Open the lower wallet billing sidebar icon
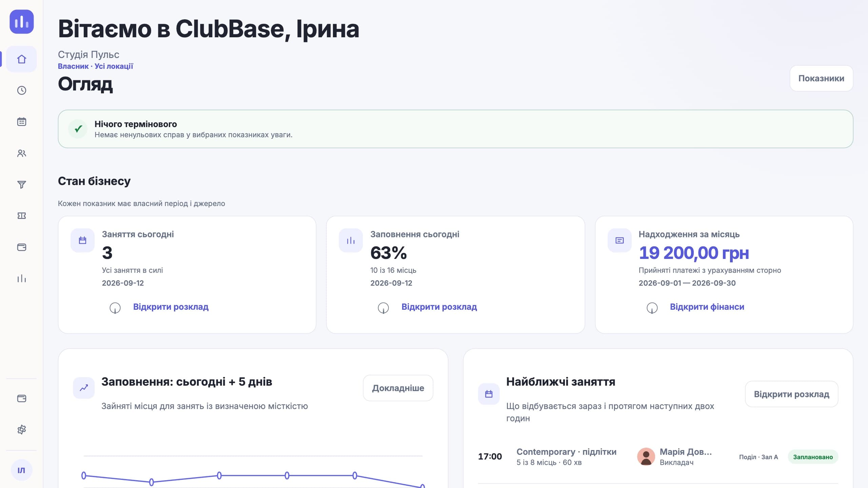The height and width of the screenshot is (488, 868). (x=22, y=398)
